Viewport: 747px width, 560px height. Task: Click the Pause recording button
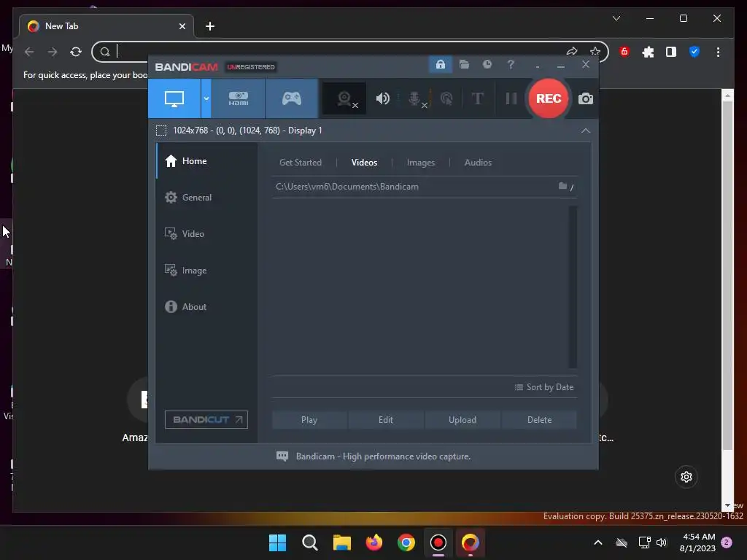pyautogui.click(x=511, y=98)
